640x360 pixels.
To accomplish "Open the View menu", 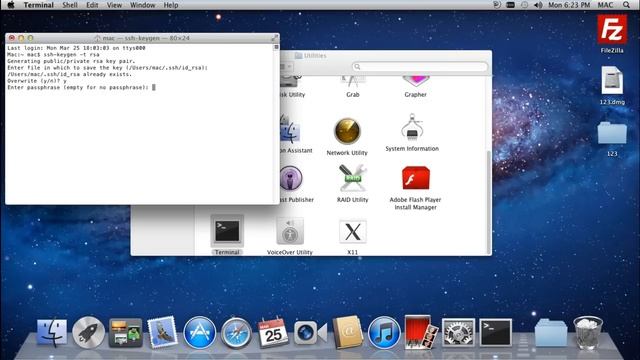I will pyautogui.click(x=114, y=5).
